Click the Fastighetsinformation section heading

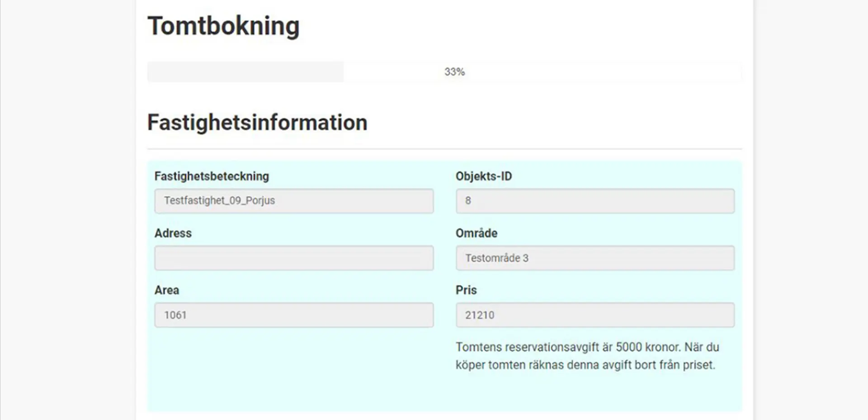click(256, 121)
